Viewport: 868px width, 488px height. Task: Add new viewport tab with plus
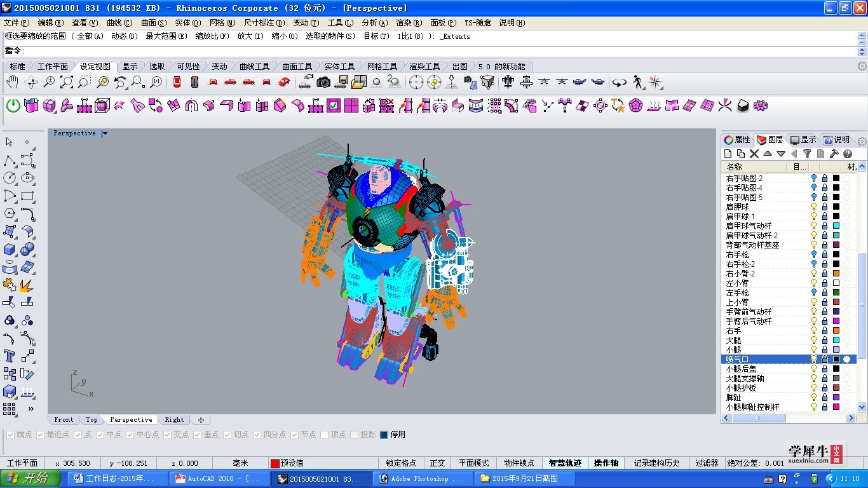201,419
